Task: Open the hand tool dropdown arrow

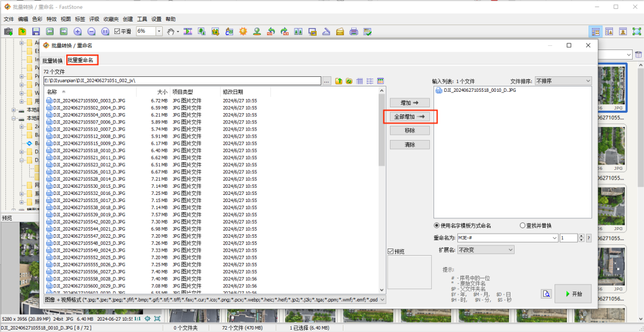Action: (x=178, y=31)
